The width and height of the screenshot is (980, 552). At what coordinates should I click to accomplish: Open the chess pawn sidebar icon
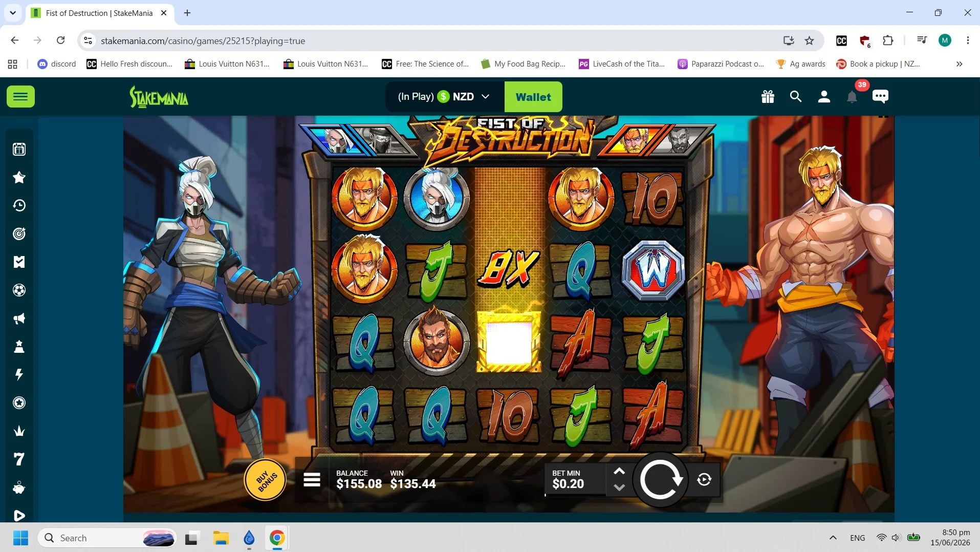coord(19,347)
